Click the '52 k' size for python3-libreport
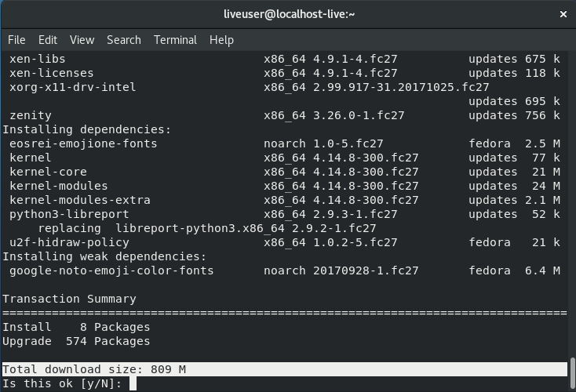The image size is (576, 392). (546, 214)
